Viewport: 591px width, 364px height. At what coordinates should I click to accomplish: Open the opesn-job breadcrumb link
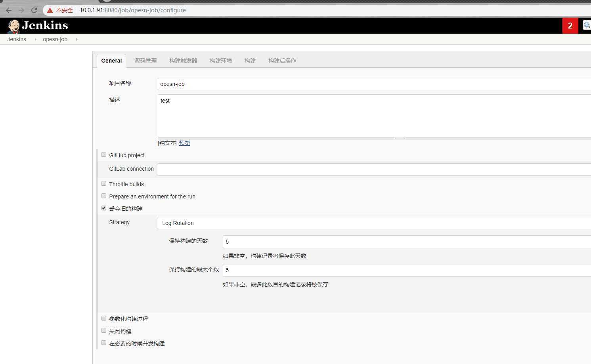[x=55, y=39]
